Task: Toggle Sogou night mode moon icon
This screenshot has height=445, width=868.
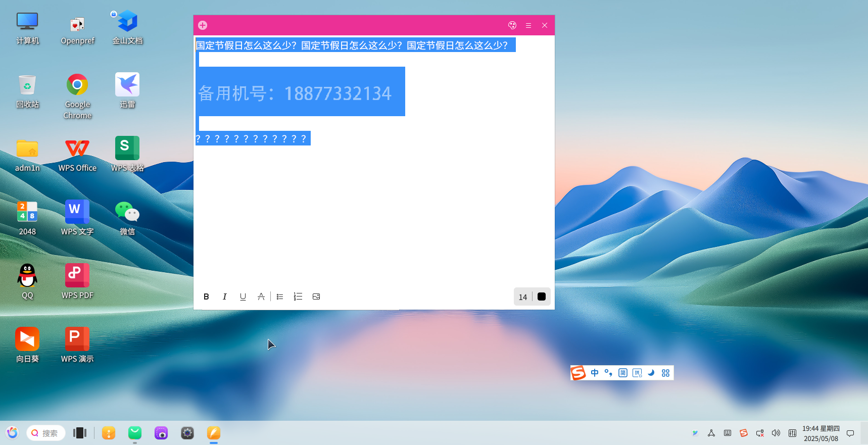Action: coord(651,373)
